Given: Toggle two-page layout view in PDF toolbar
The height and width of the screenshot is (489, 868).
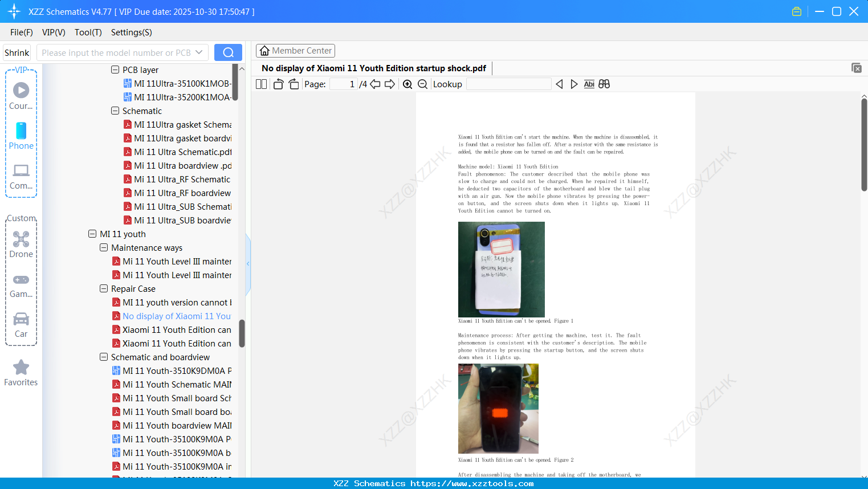Looking at the screenshot, I should (261, 84).
